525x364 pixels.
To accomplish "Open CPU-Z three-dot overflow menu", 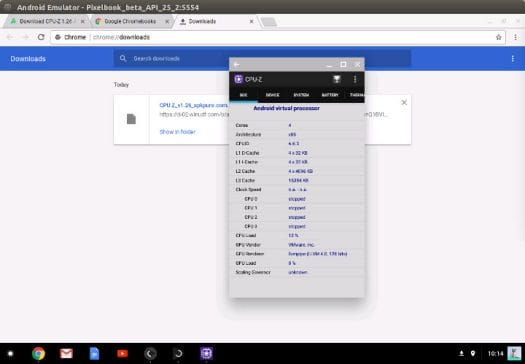I will click(355, 79).
